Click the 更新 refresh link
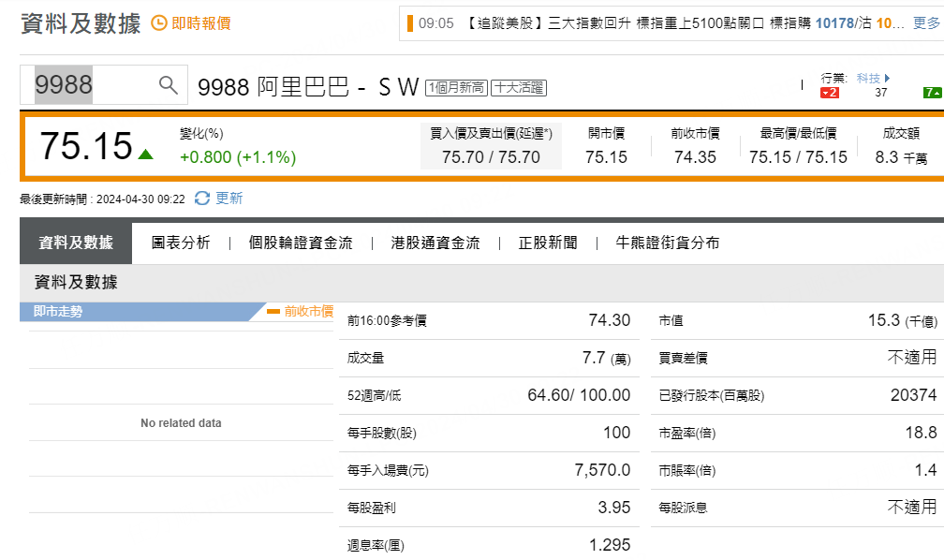Screen dimensions: 944x560 pyautogui.click(x=229, y=199)
